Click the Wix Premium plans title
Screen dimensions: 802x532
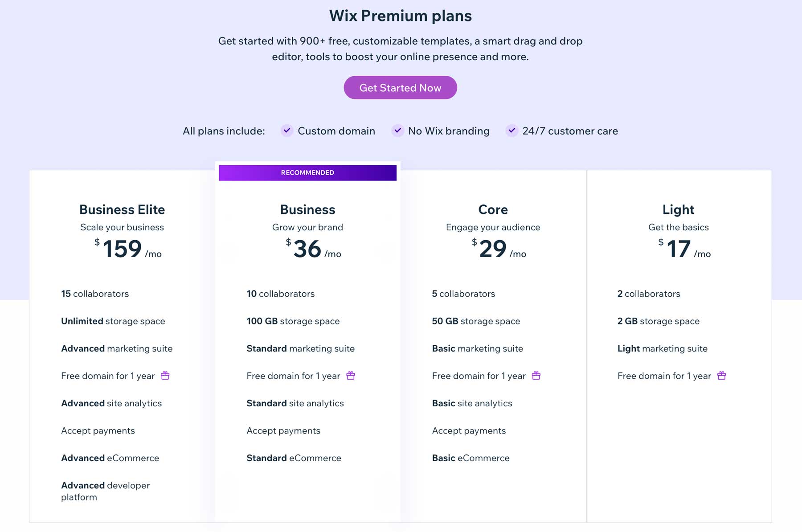click(400, 16)
